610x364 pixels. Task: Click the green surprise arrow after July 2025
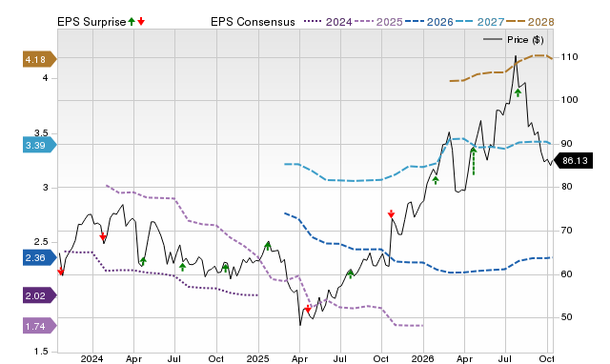tap(351, 273)
